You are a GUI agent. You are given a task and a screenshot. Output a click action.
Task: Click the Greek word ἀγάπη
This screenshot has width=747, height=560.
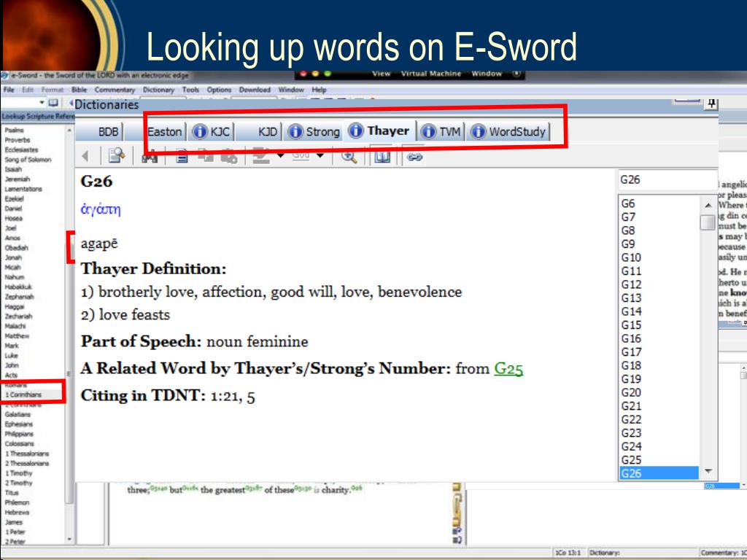click(x=101, y=209)
